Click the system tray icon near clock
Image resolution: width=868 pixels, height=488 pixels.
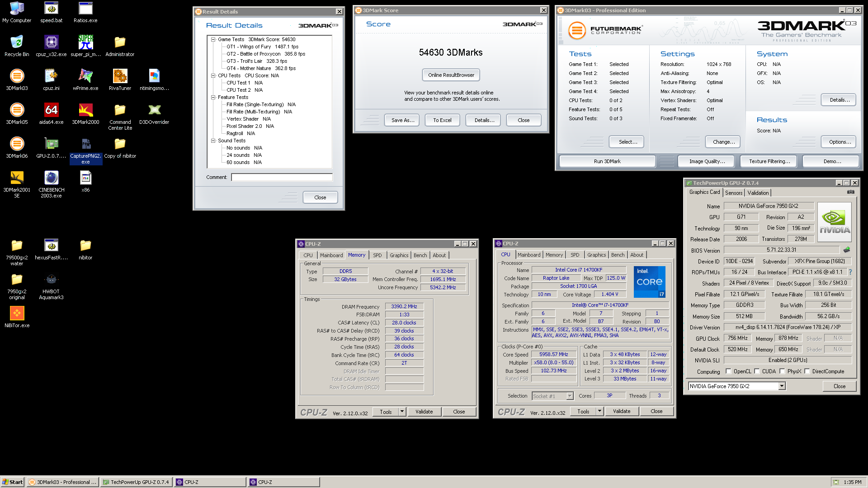[836, 482]
